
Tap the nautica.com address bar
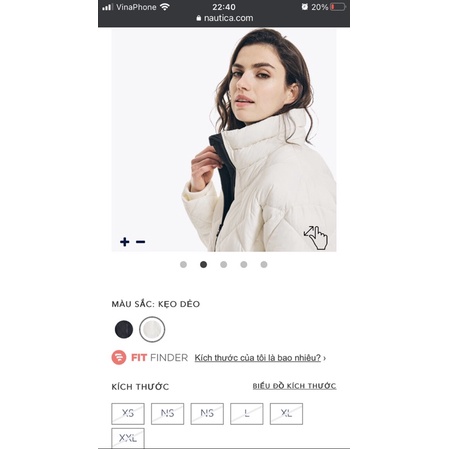(225, 18)
